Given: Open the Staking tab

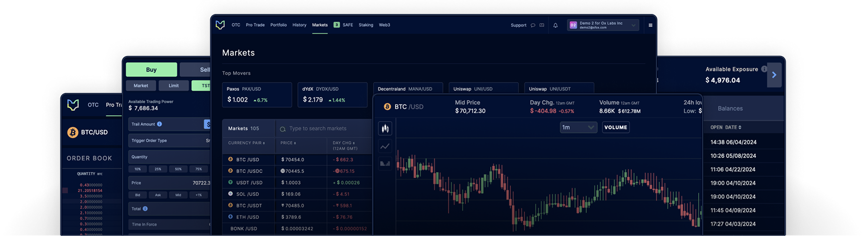Looking at the screenshot, I should click(x=366, y=25).
